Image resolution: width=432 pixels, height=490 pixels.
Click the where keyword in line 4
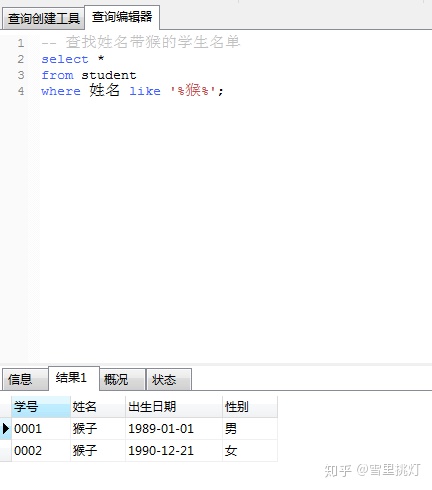(61, 91)
